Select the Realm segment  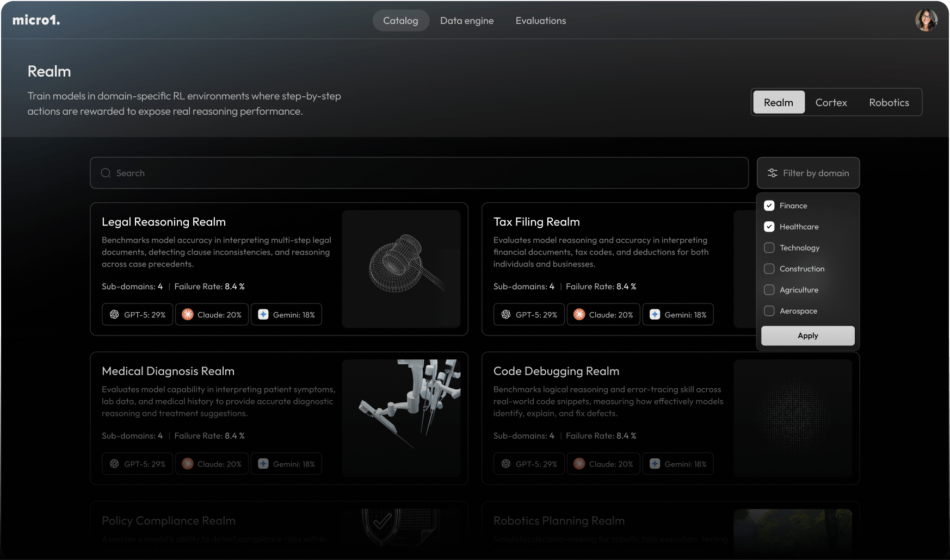[x=779, y=102]
